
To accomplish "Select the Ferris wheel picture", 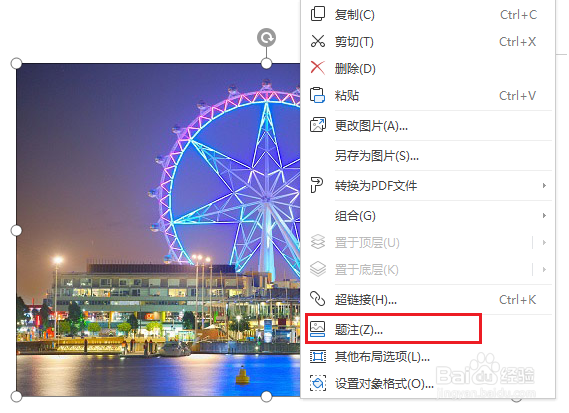I will (158, 230).
